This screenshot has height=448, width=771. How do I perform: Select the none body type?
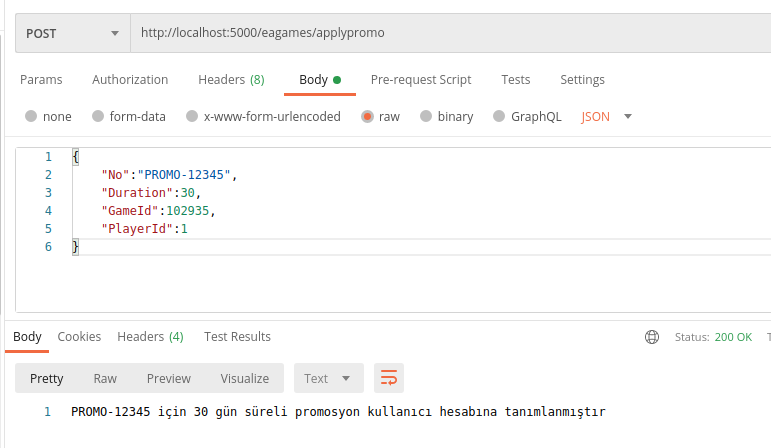click(x=31, y=116)
